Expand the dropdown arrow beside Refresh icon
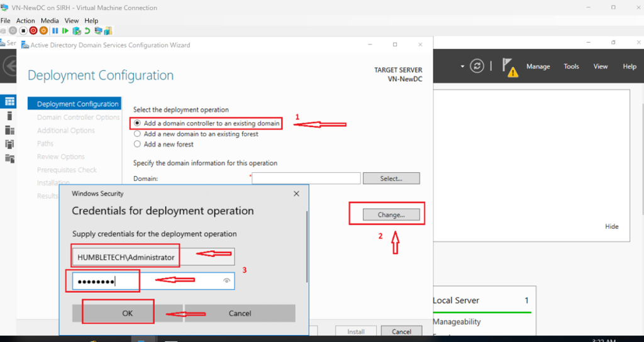The image size is (644, 342). [x=462, y=67]
